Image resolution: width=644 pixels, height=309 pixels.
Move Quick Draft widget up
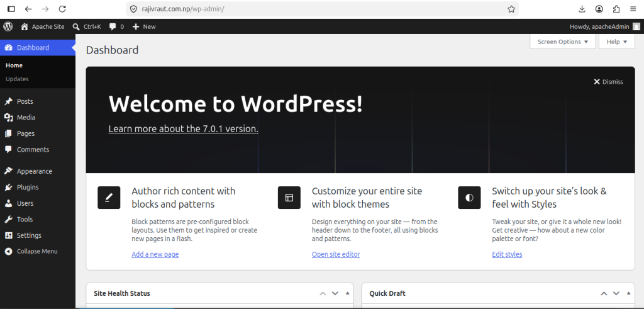point(604,293)
